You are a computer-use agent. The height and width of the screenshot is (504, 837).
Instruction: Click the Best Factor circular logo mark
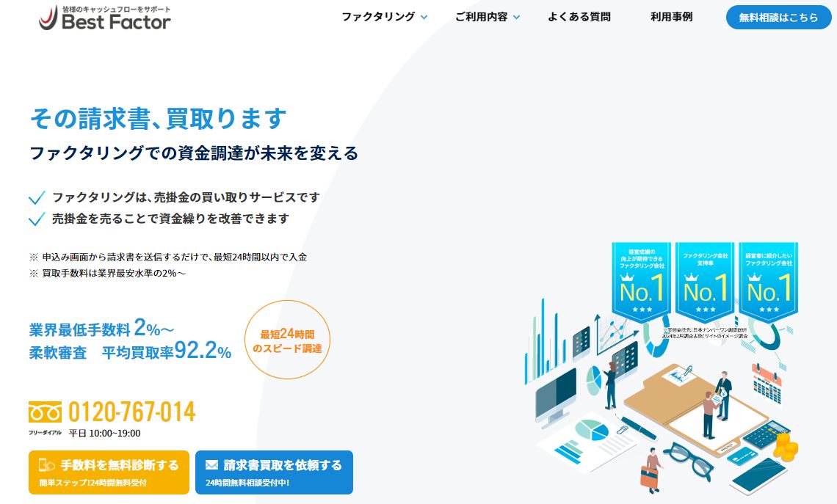coord(48,18)
